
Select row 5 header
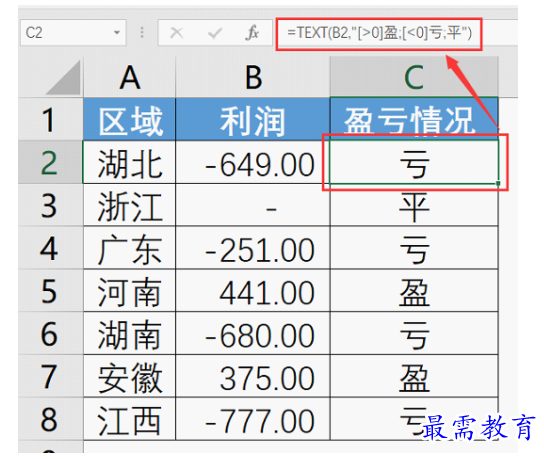pos(51,291)
